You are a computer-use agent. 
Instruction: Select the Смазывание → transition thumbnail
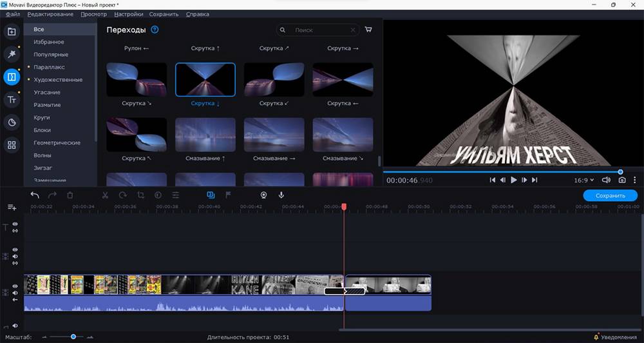tap(274, 135)
